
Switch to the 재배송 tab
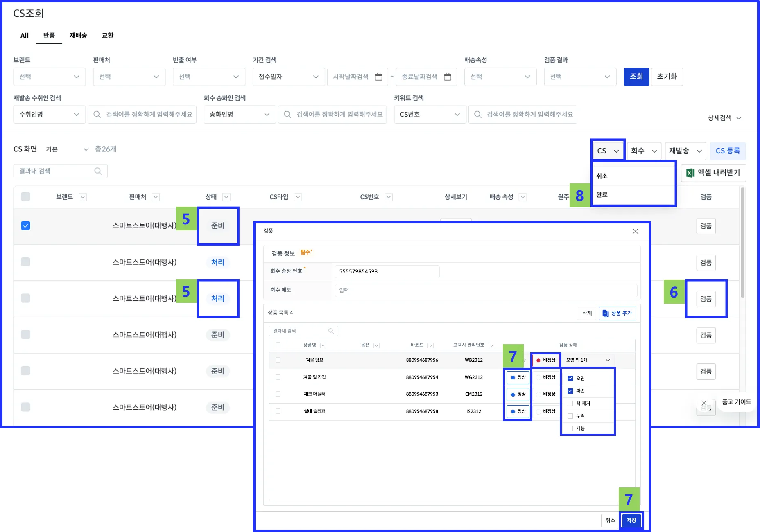(x=78, y=36)
